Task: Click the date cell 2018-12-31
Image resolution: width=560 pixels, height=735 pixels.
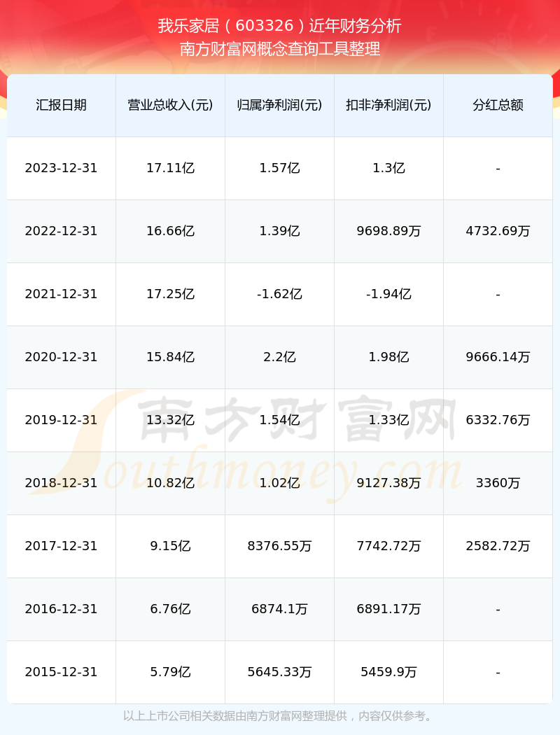Action: click(62, 483)
